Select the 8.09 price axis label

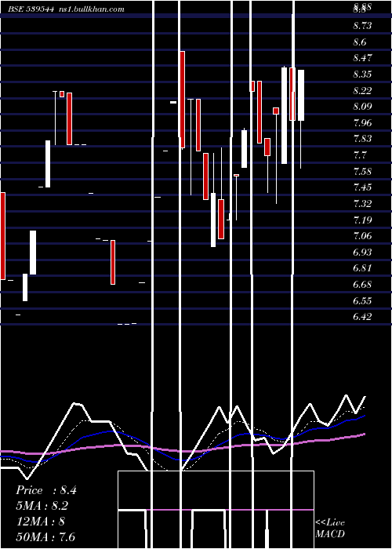[x=362, y=107]
